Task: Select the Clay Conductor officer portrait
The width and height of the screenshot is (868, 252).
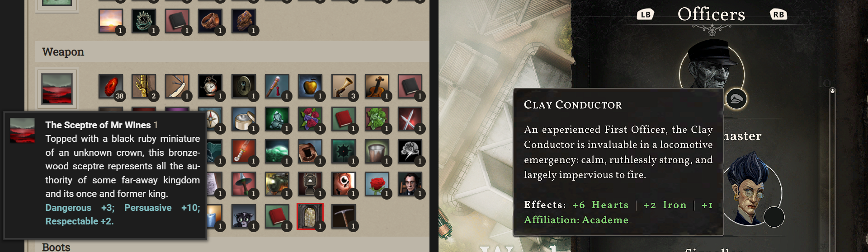Action: (712, 65)
